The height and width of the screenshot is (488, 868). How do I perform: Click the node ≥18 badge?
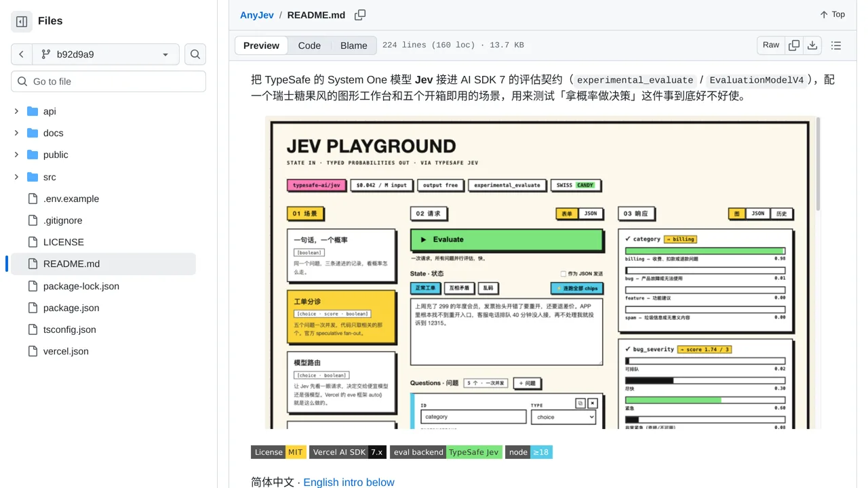pyautogui.click(x=529, y=452)
